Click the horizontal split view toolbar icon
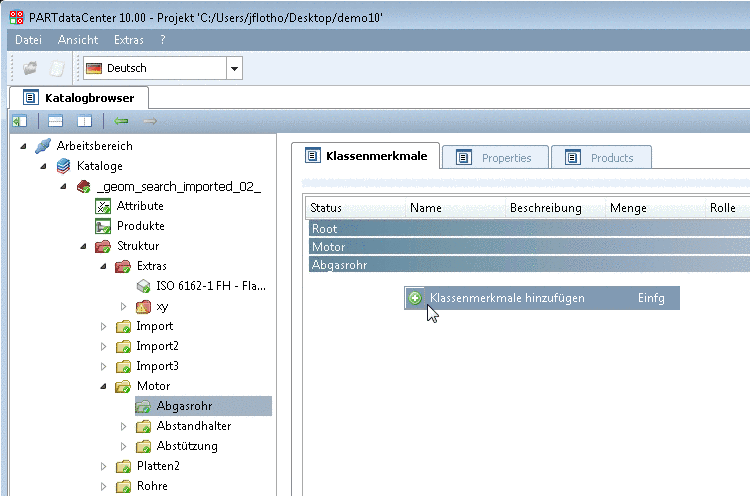 tap(55, 121)
